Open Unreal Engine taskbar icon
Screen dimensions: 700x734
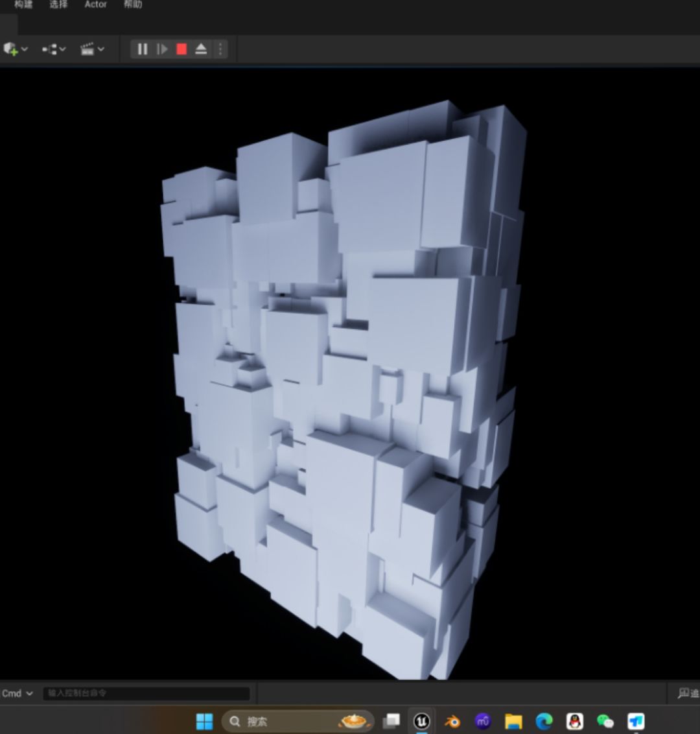422,721
